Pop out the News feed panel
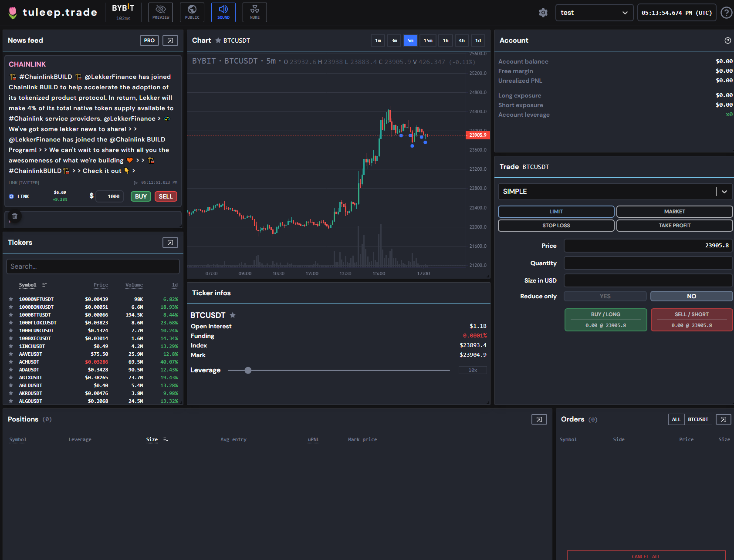734x560 pixels. point(170,40)
